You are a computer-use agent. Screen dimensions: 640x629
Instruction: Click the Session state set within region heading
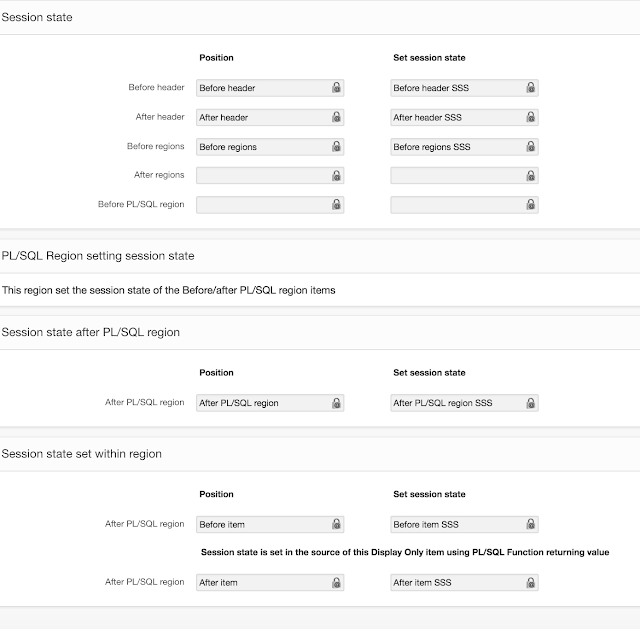(82, 454)
